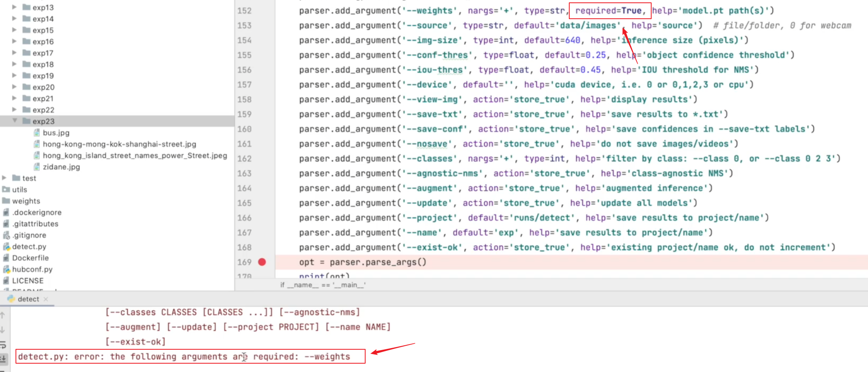Click the exp13 folder icon
Viewport: 868px width, 372px height.
pyautogui.click(x=27, y=7)
